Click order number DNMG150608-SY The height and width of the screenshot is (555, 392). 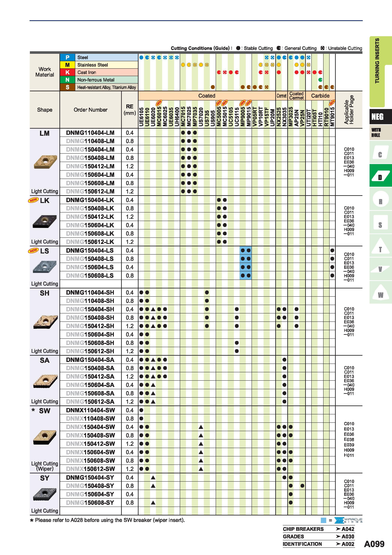click(90, 503)
